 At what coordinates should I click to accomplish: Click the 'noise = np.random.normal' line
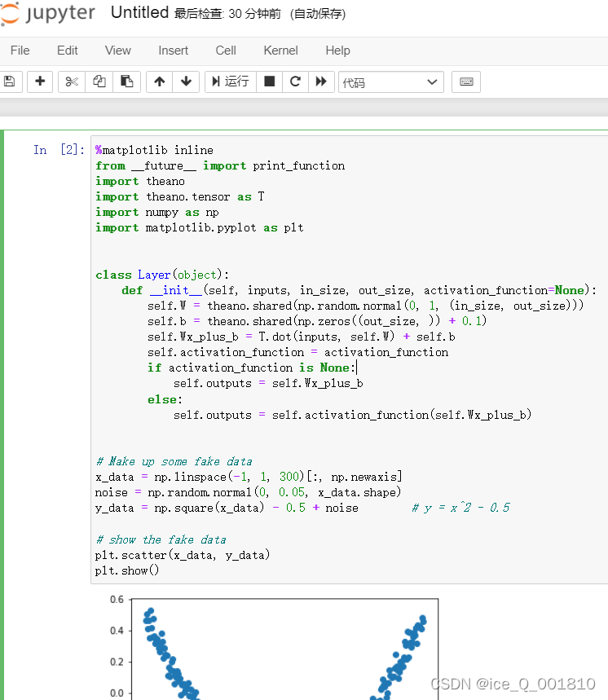(x=249, y=492)
